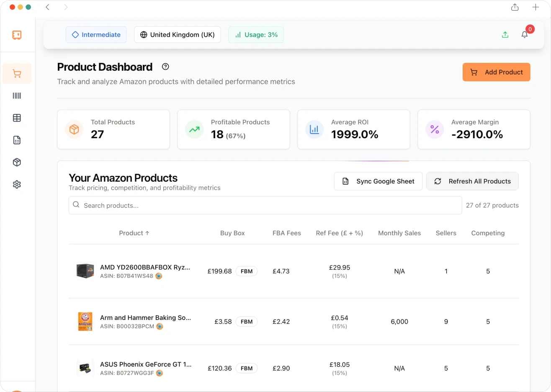This screenshot has width=551, height=392.
Task: Focus the Search products field
Action: click(x=265, y=205)
